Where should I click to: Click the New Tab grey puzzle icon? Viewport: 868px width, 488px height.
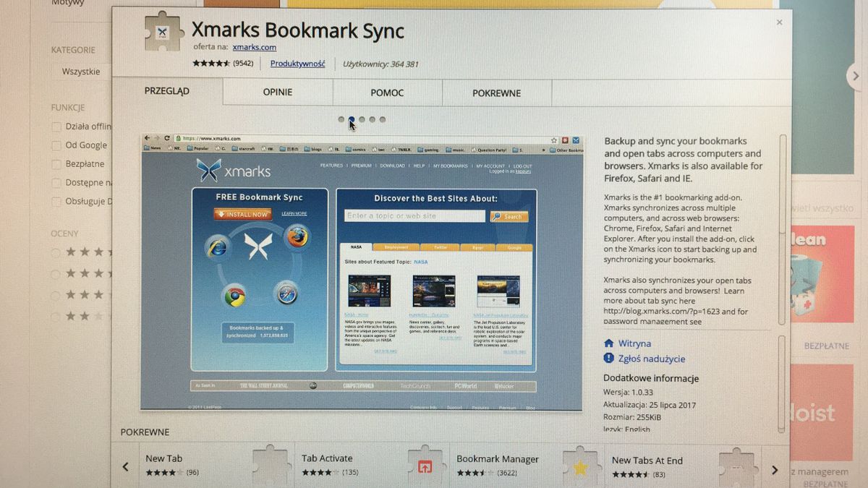click(x=271, y=465)
